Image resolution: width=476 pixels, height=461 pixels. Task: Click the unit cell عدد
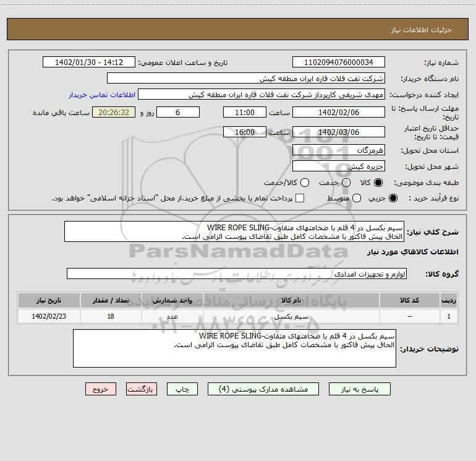(172, 317)
